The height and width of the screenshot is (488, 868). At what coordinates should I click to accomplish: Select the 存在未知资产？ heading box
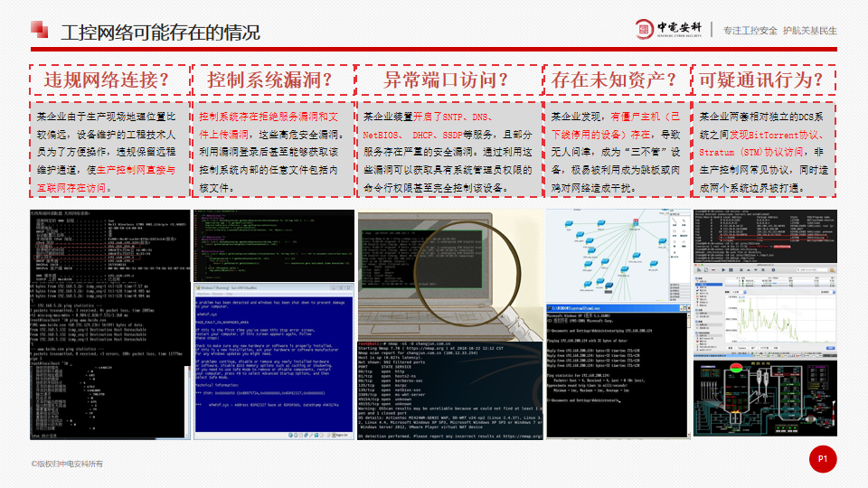(617, 80)
